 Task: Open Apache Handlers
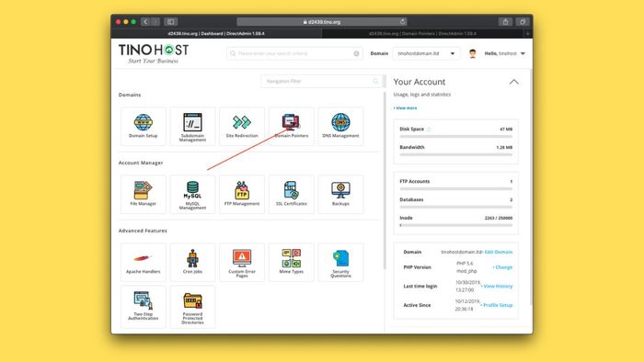click(143, 263)
